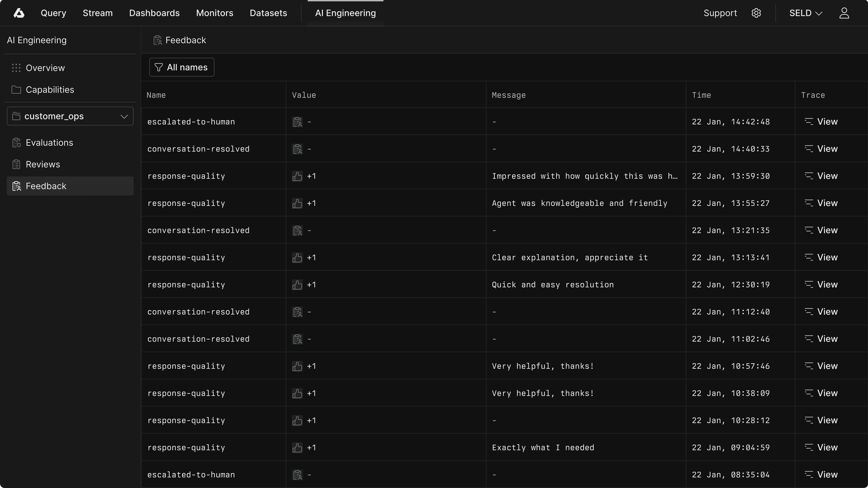
Task: Click the Evaluations sidebar icon
Action: click(17, 143)
